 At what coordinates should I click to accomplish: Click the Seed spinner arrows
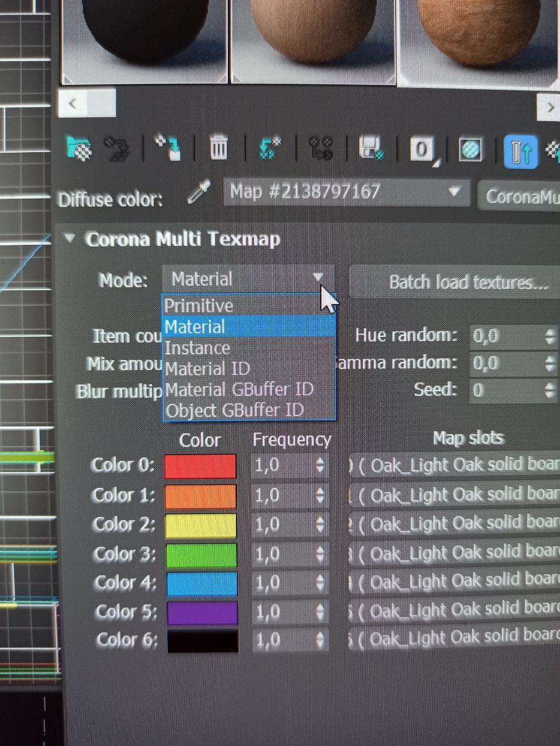tap(550, 390)
